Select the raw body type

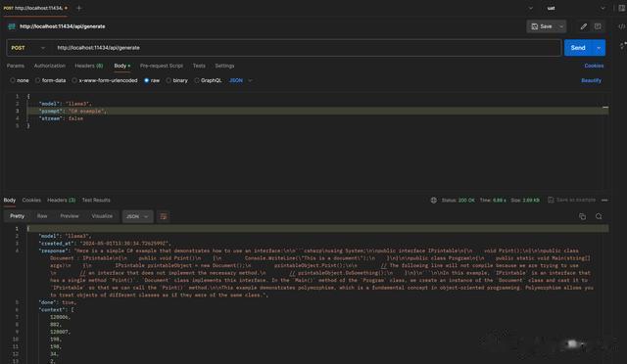click(152, 80)
